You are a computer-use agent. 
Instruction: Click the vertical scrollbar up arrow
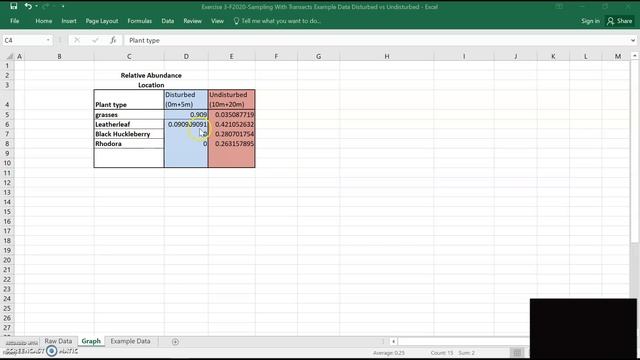click(634, 56)
